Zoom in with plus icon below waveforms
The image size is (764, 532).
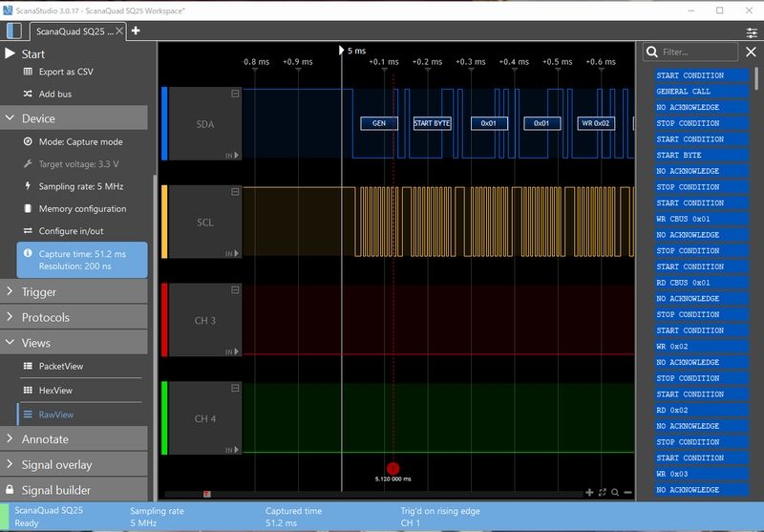589,493
